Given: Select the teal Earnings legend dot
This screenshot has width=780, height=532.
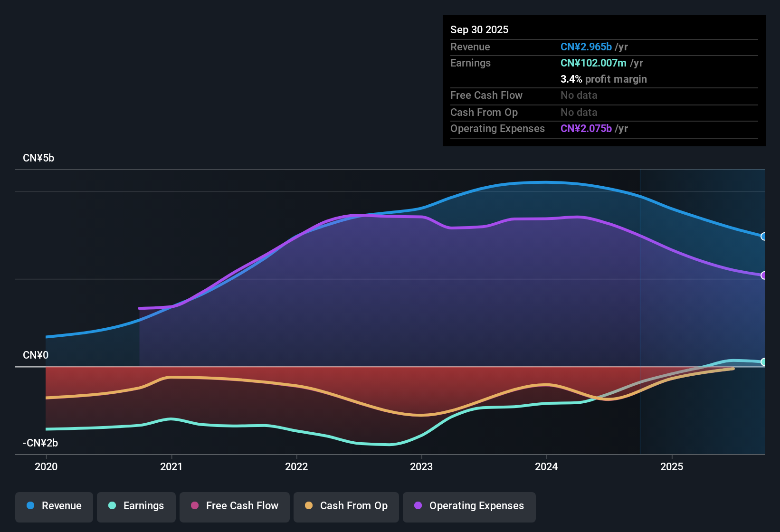Looking at the screenshot, I should [112, 506].
